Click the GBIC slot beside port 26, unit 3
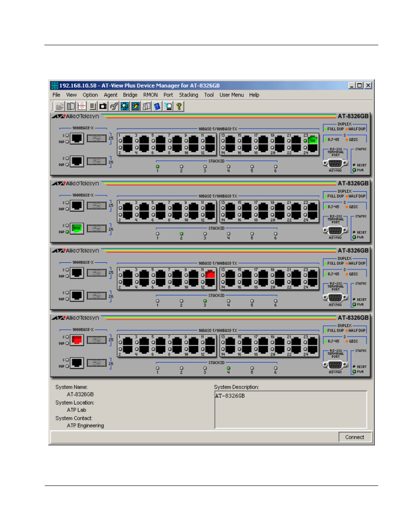Image resolution: width=411 pixels, height=532 pixels. pyautogui.click(x=97, y=296)
